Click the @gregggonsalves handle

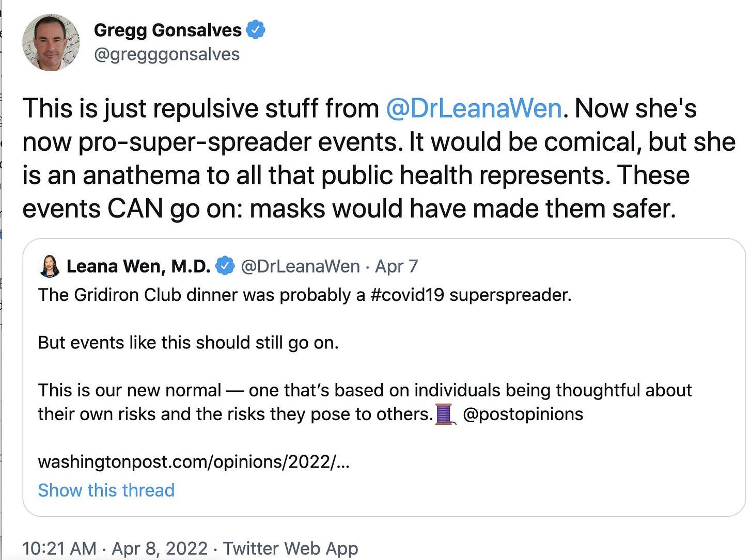[166, 54]
